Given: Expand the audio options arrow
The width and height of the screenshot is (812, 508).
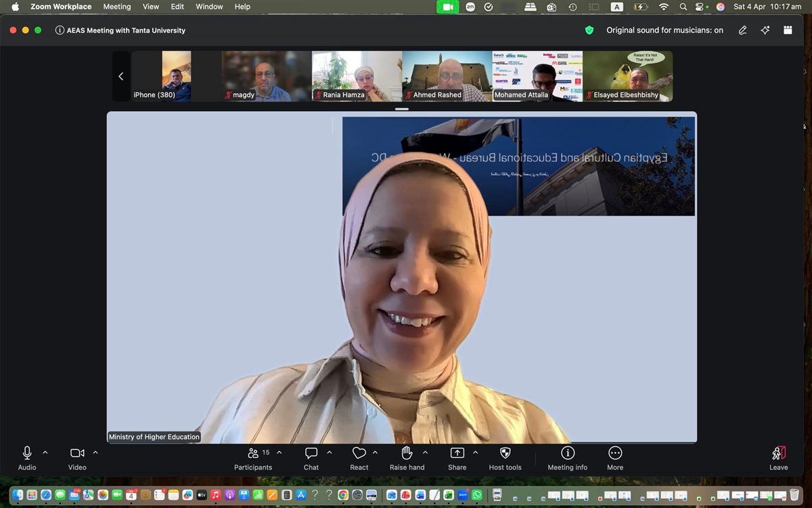Looking at the screenshot, I should (x=45, y=452).
